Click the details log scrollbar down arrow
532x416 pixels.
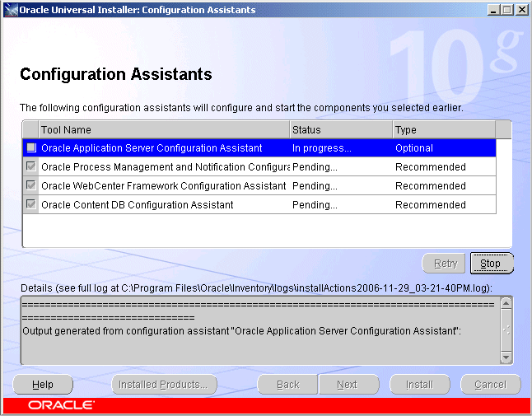pyautogui.click(x=506, y=358)
